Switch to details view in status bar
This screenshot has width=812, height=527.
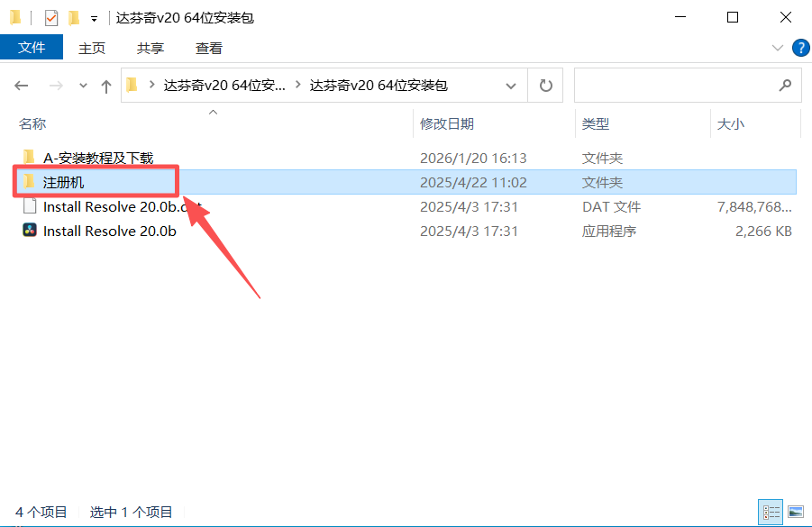pos(771,513)
